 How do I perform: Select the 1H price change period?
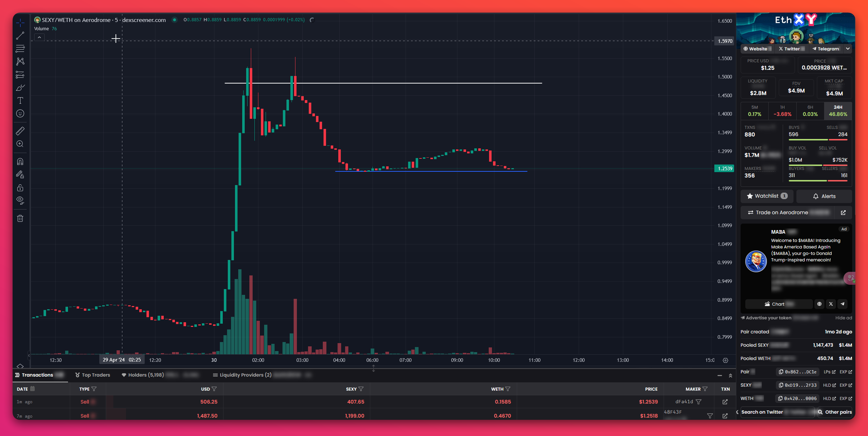click(782, 111)
